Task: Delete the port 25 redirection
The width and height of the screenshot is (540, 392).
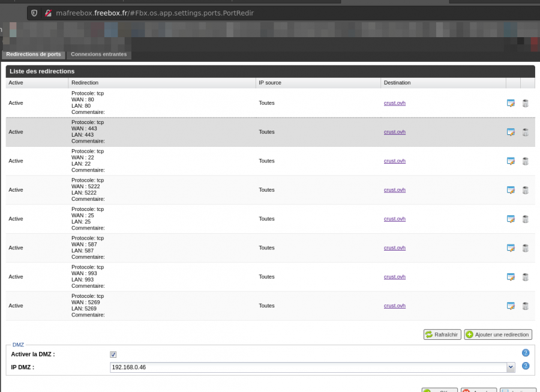Action: [525, 219]
